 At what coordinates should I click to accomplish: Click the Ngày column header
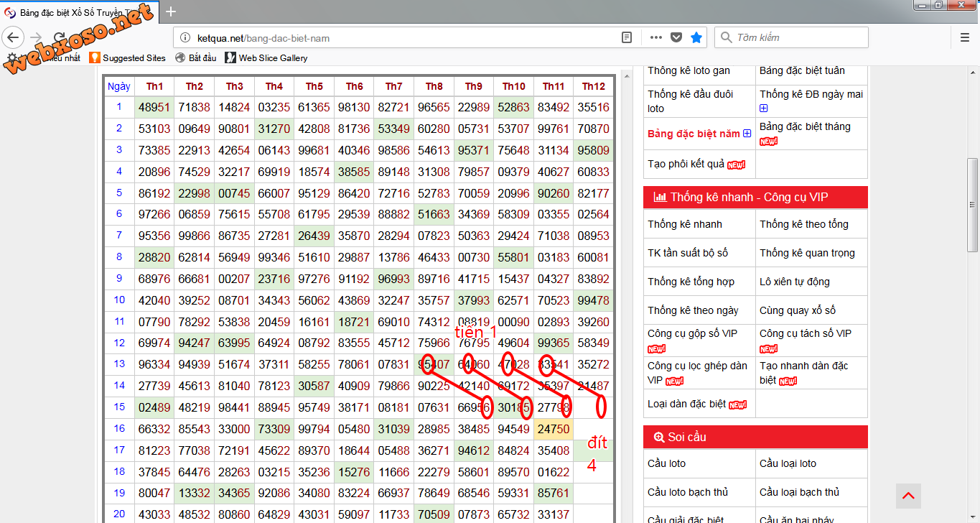pyautogui.click(x=119, y=86)
